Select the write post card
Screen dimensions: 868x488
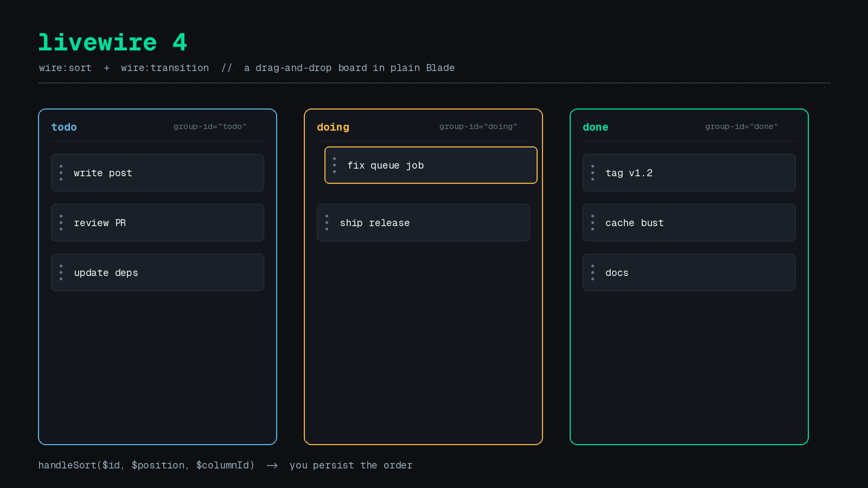[157, 173]
